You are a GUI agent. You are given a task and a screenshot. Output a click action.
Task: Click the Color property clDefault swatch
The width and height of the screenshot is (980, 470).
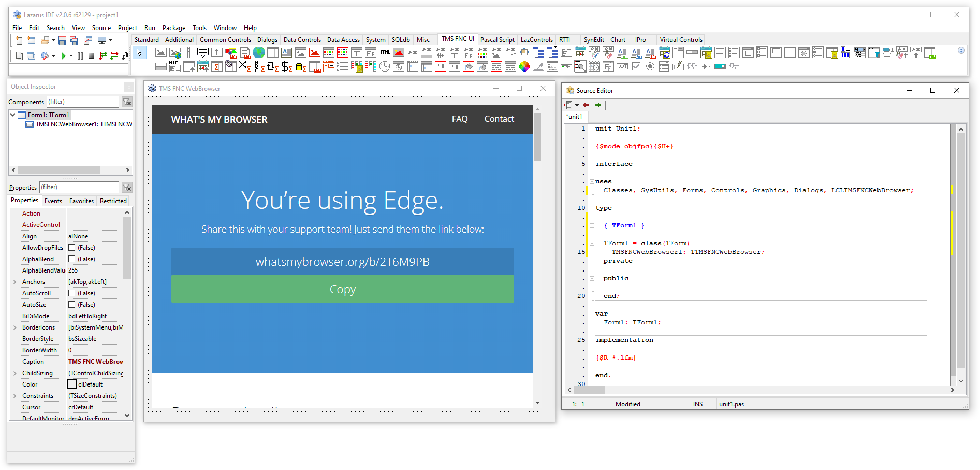[x=72, y=384]
